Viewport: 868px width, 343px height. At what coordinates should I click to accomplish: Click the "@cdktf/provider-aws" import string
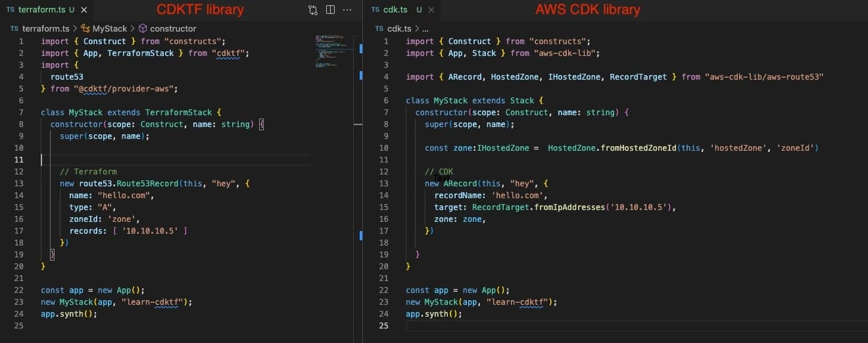coord(124,88)
